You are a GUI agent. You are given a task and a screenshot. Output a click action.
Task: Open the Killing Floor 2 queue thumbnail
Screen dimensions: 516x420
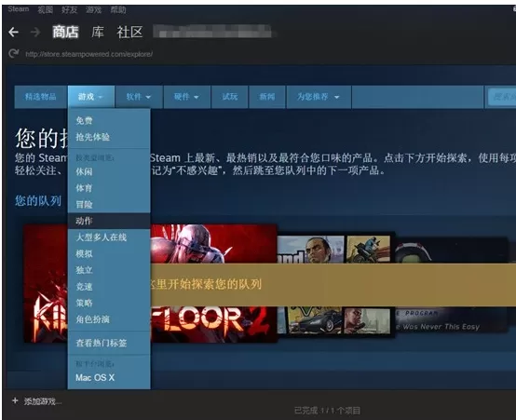(x=214, y=244)
